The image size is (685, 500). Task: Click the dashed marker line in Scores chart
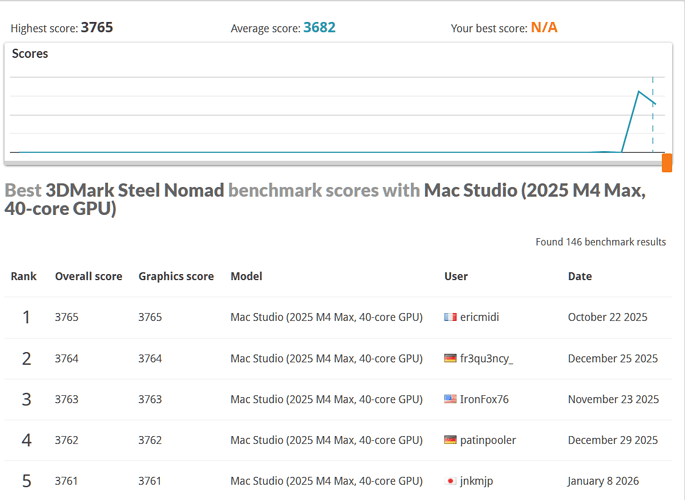[x=653, y=114]
